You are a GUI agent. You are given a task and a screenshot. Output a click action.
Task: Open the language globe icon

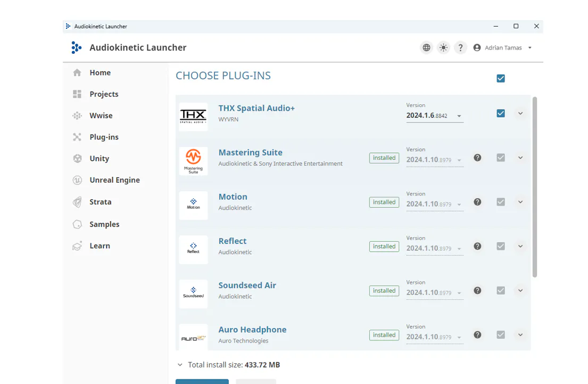pyautogui.click(x=426, y=48)
